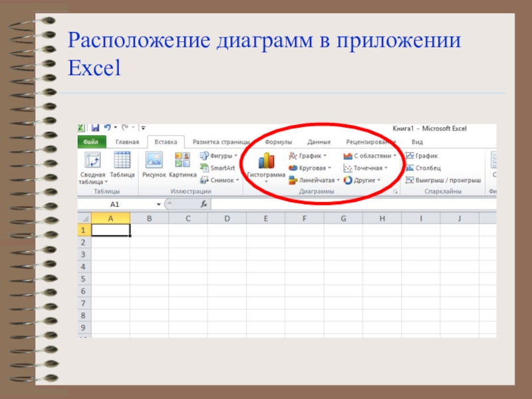Switch to the Рецензирование tab

click(371, 142)
